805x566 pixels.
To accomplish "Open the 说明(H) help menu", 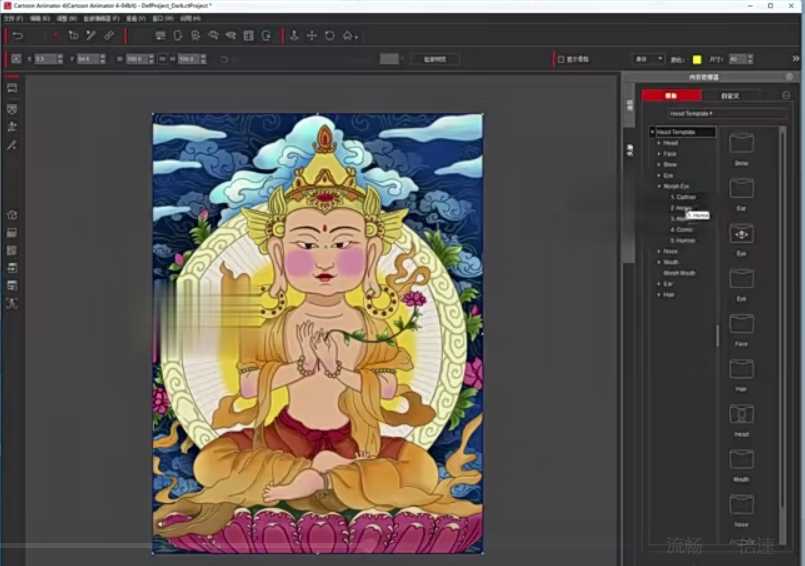I will [x=190, y=18].
